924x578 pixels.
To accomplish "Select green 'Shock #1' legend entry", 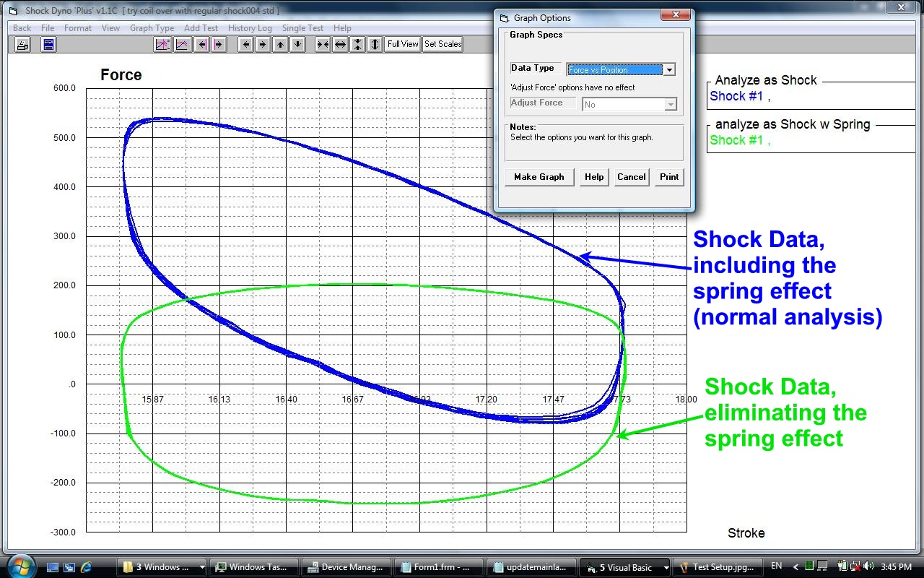I will point(740,140).
